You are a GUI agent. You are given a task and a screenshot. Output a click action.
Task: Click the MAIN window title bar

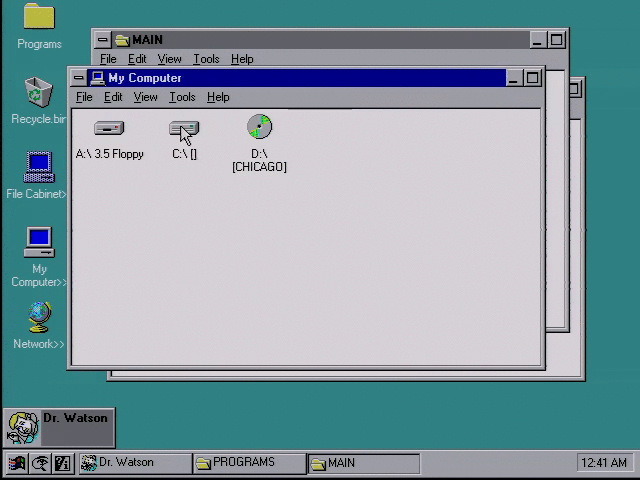click(320, 40)
